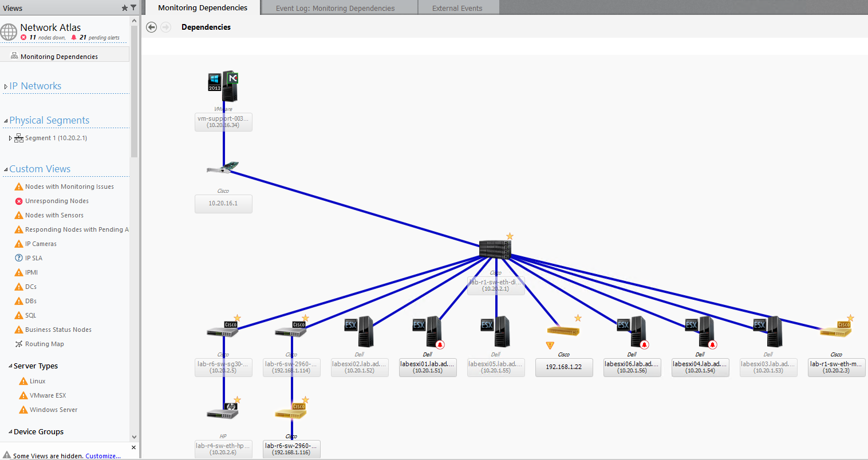
Task: Click the labesxi04.lab.ad (10.20.1.54) label
Action: pyautogui.click(x=700, y=367)
